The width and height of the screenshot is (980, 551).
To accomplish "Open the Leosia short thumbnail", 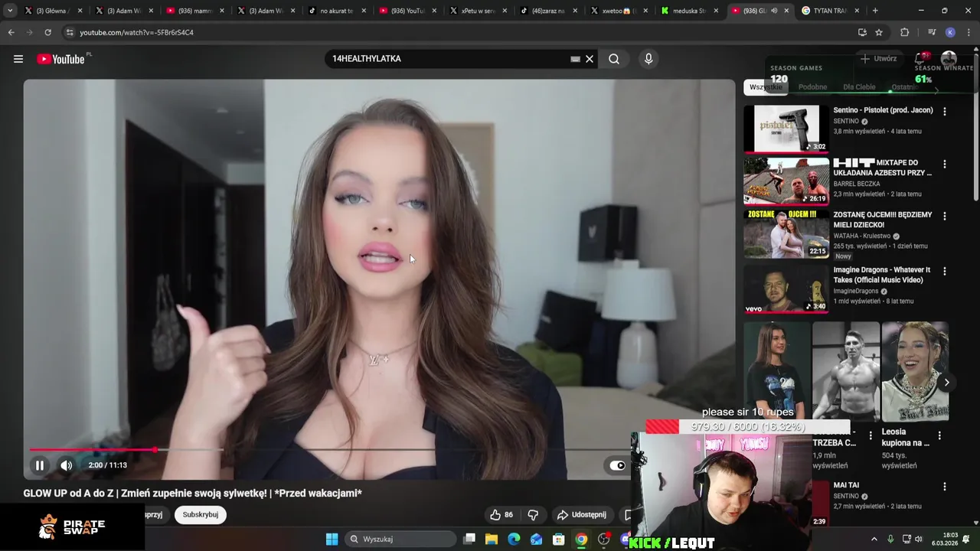I will point(915,371).
